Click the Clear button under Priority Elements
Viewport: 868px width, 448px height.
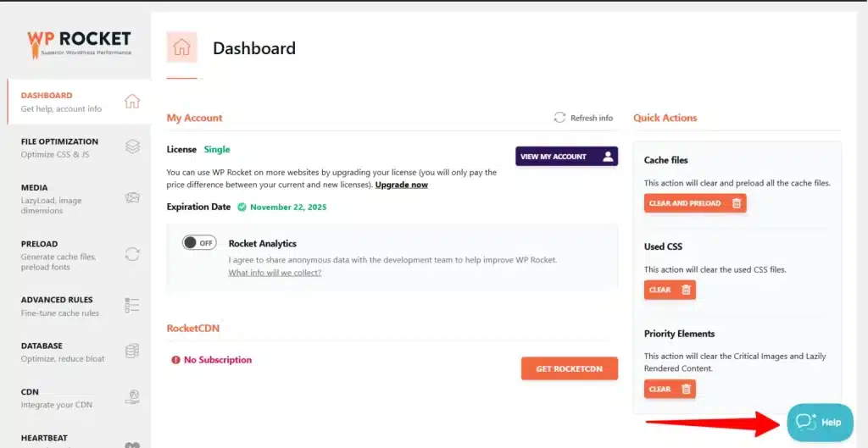[670, 389]
